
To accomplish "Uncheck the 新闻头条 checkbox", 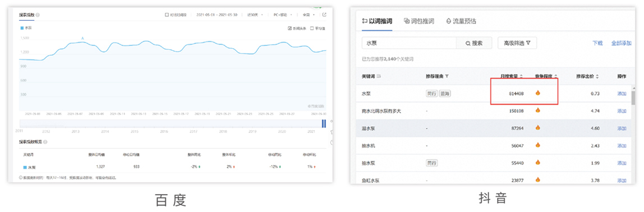I will click(x=290, y=29).
